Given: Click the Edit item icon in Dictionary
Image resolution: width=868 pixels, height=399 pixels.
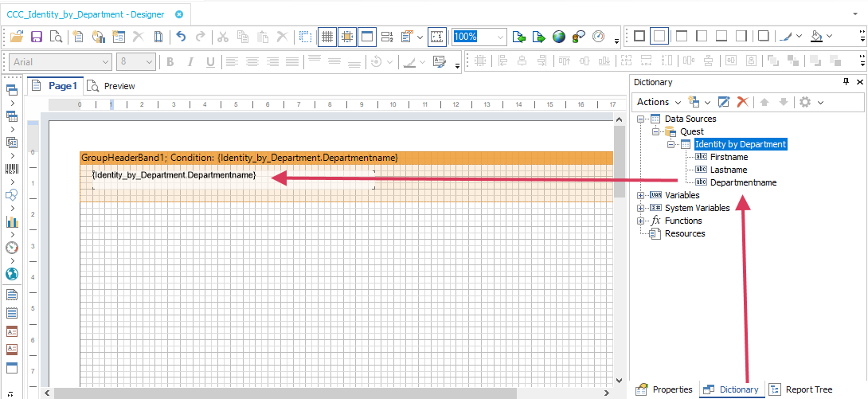Looking at the screenshot, I should [724, 102].
